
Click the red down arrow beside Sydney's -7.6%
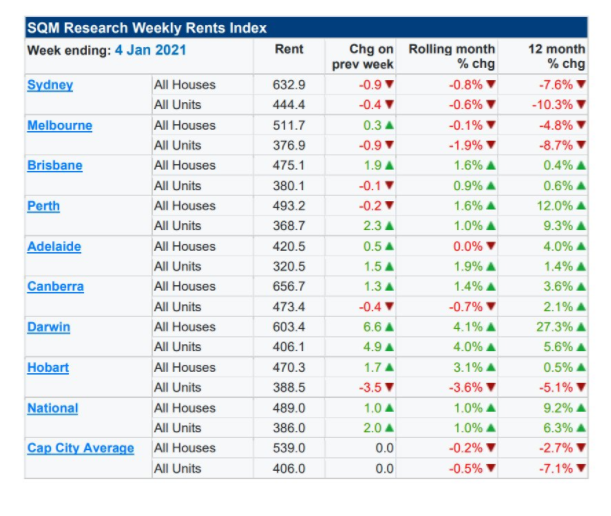pyautogui.click(x=581, y=84)
